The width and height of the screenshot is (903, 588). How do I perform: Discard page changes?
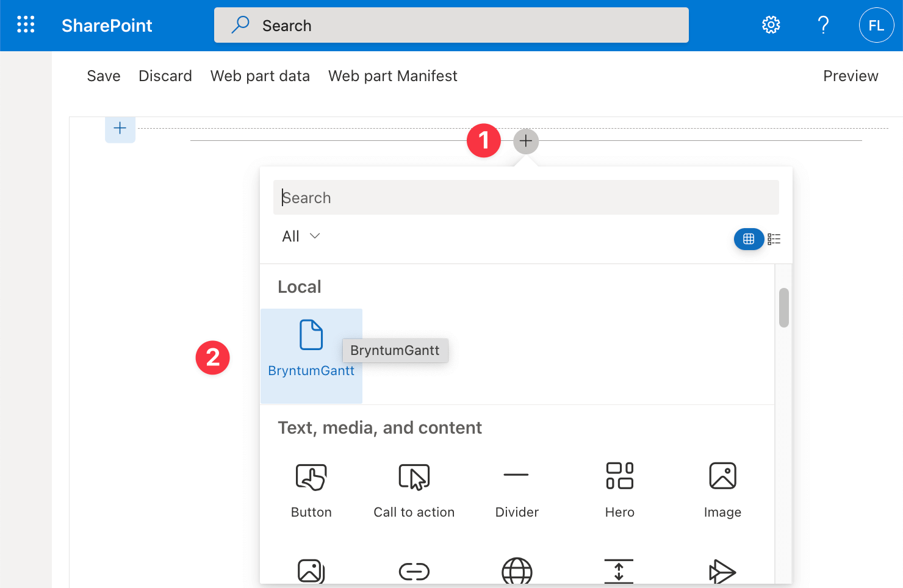[165, 76]
